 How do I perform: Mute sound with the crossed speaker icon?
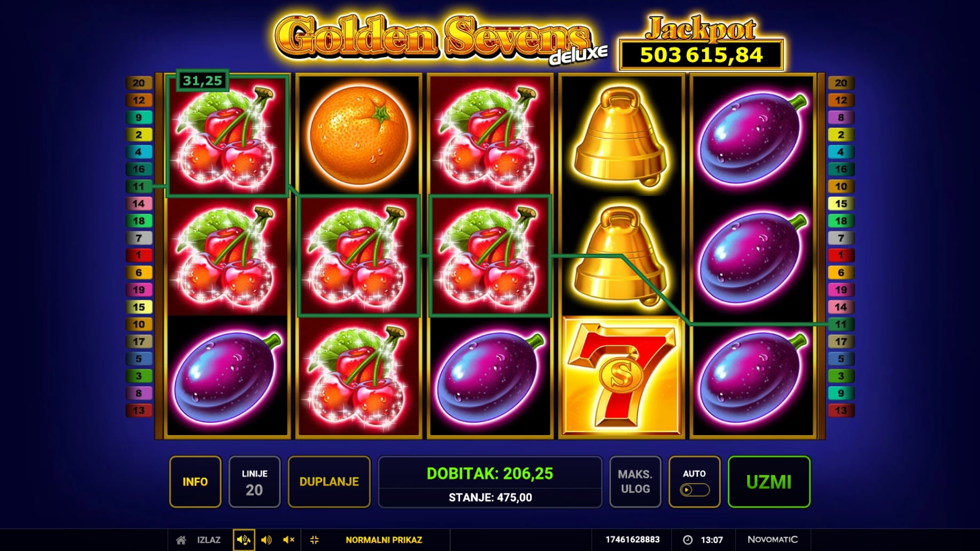(x=289, y=540)
